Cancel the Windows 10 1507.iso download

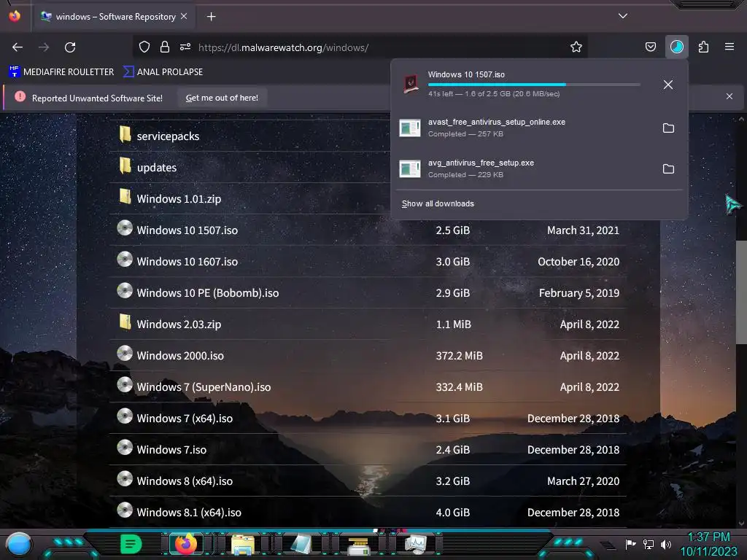pyautogui.click(x=668, y=85)
